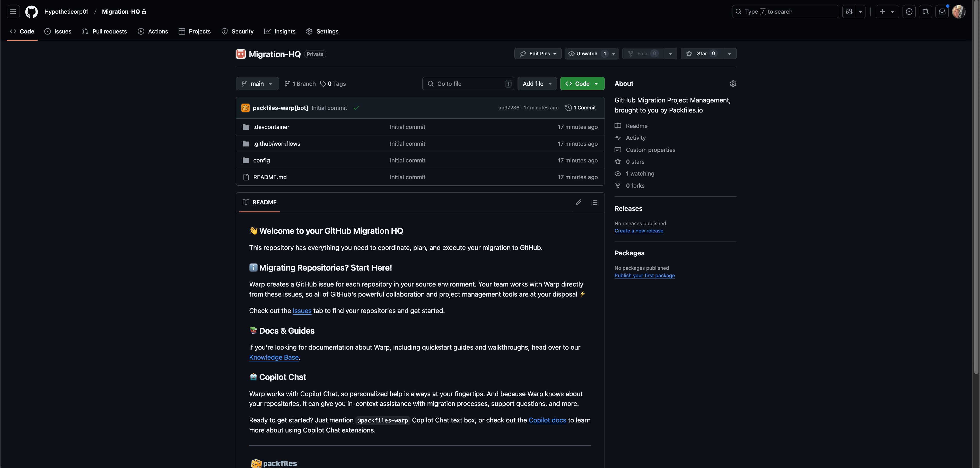The height and width of the screenshot is (468, 980).
Task: View successful commit status checkmark
Action: pyautogui.click(x=356, y=108)
